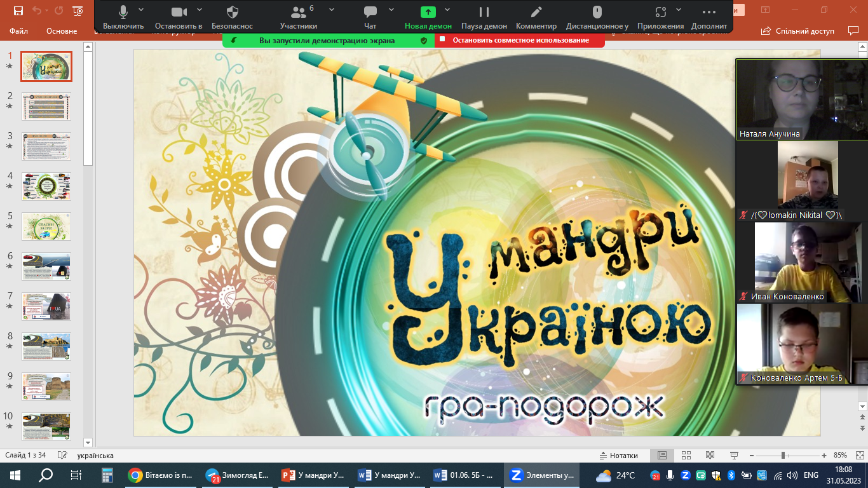Click Коноваленко Артем 5-Б video tile
The width and height of the screenshot is (868, 488).
coord(802,344)
